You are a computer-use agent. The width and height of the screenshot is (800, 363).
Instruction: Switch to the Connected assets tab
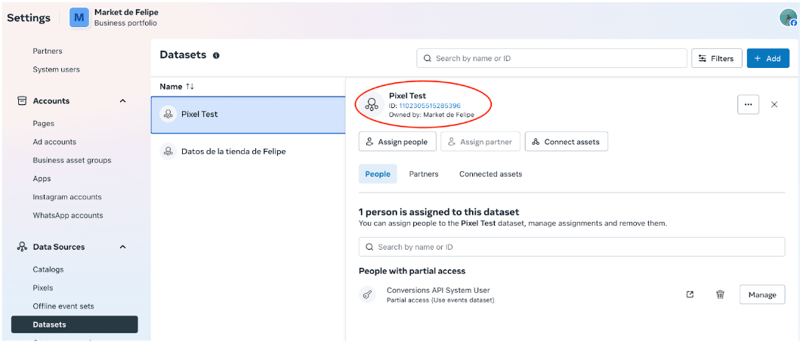490,174
